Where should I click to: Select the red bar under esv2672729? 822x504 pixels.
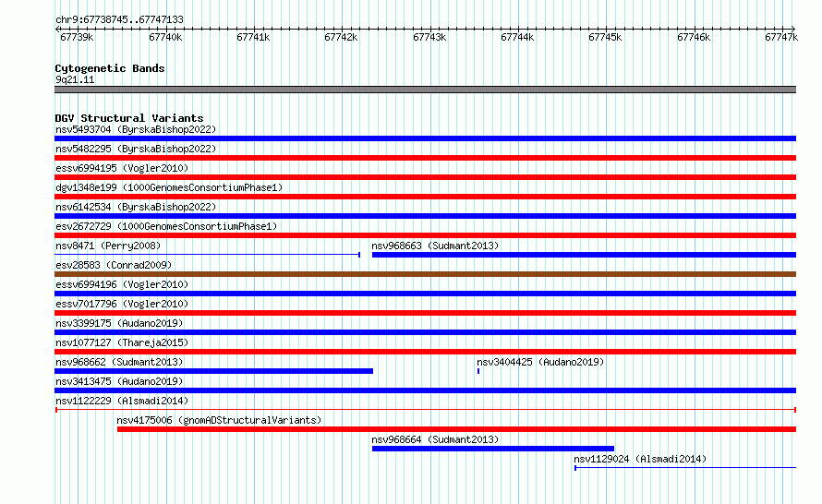(x=425, y=235)
